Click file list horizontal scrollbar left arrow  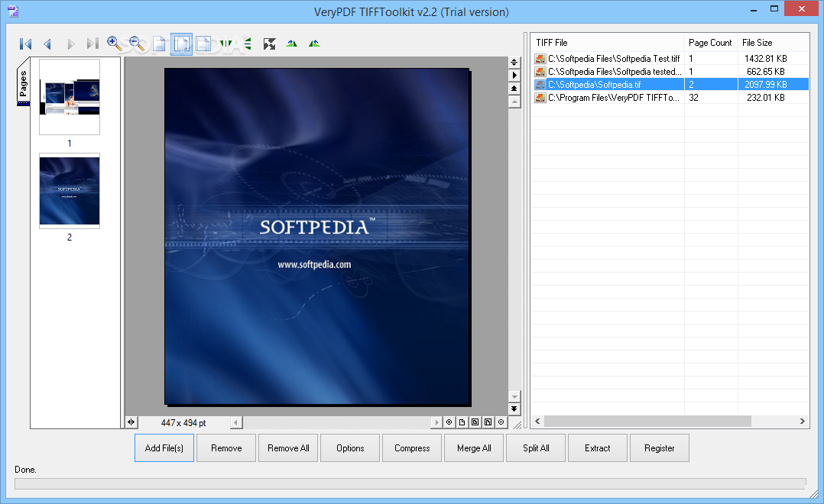tap(537, 421)
